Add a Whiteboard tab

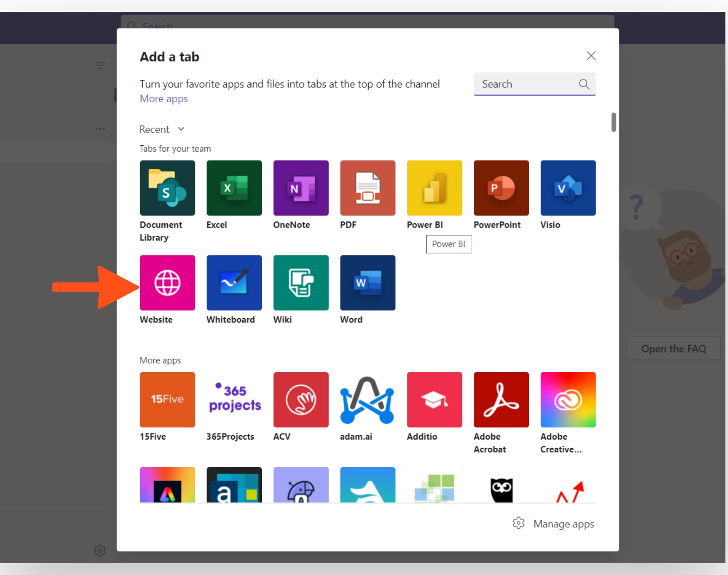tap(234, 283)
